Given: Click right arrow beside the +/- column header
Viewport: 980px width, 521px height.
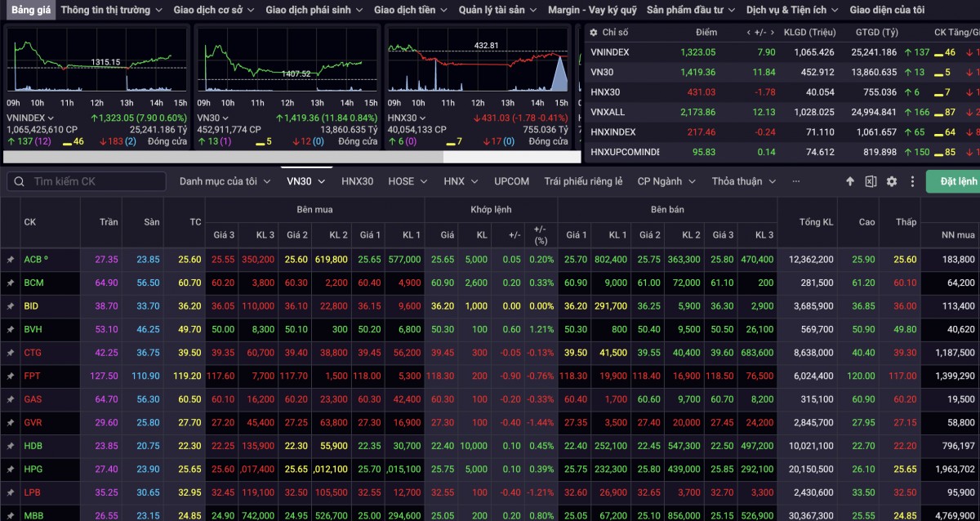Looking at the screenshot, I should pyautogui.click(x=772, y=33).
